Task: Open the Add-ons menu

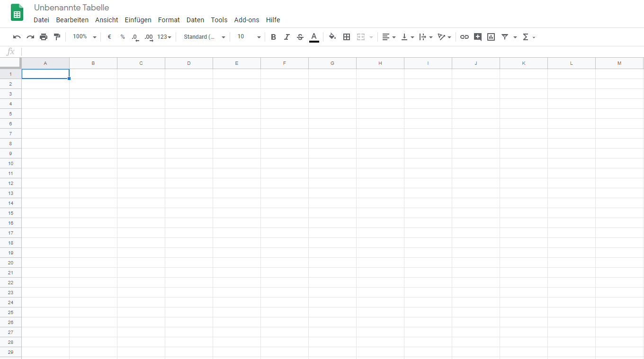Action: (247, 20)
